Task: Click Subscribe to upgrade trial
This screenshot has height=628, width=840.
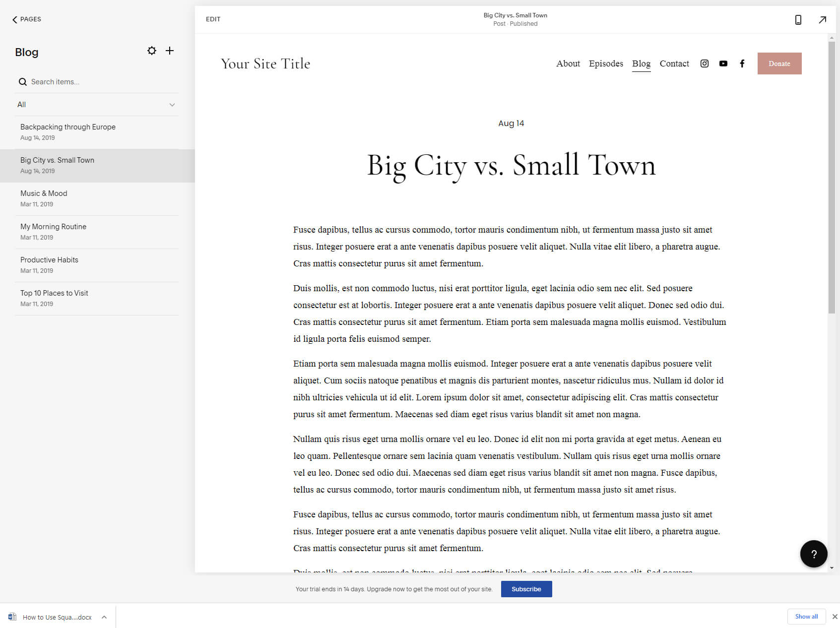Action: (x=526, y=589)
